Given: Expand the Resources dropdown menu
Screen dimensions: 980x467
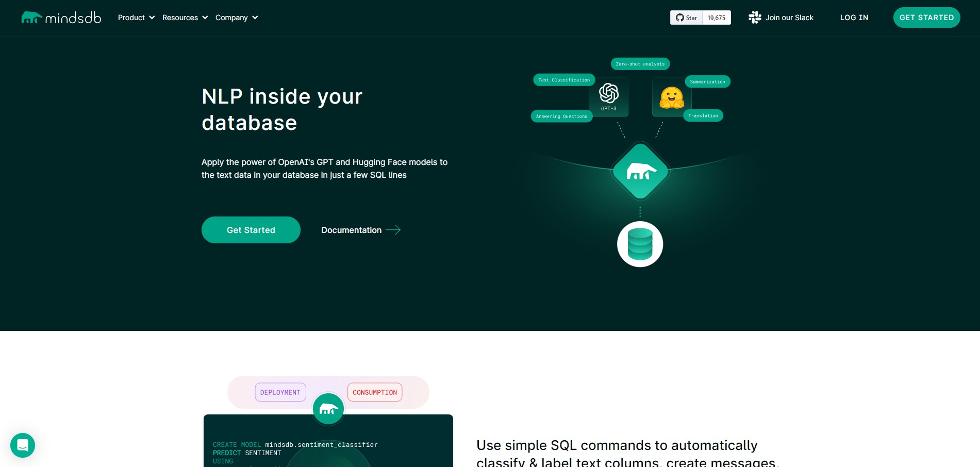Looking at the screenshot, I should click(185, 18).
